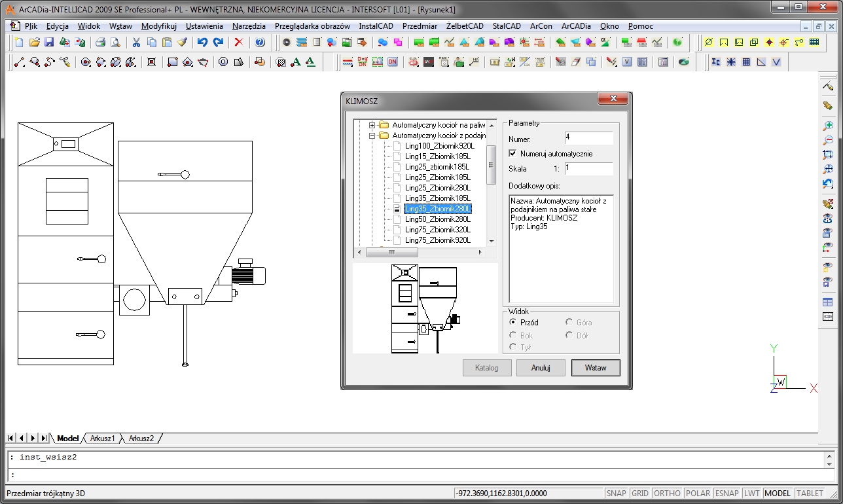The height and width of the screenshot is (504, 843).
Task: Undo last action arrow
Action: [202, 42]
